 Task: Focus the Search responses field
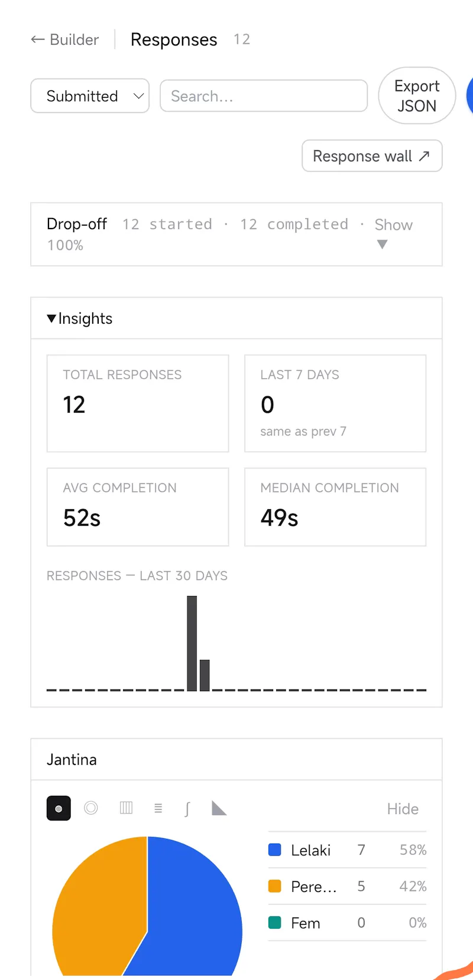[x=264, y=96]
